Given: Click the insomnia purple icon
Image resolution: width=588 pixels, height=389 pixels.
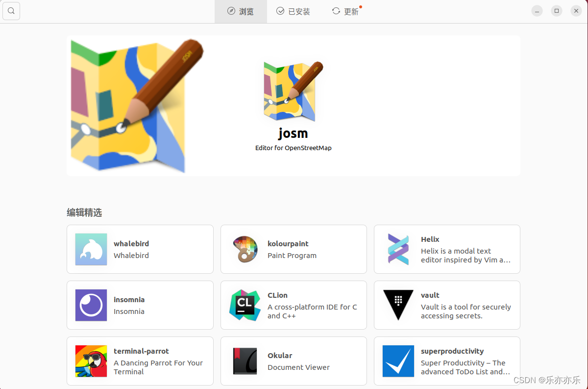Looking at the screenshot, I should [91, 305].
